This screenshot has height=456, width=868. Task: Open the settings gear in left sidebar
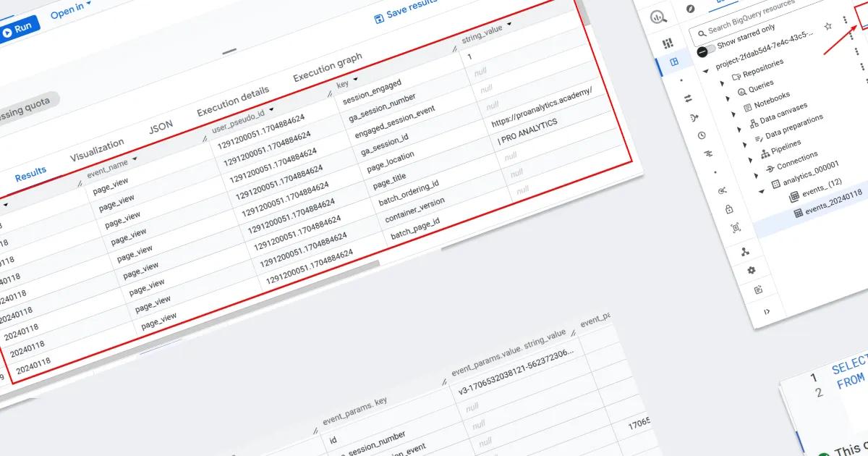point(751,270)
